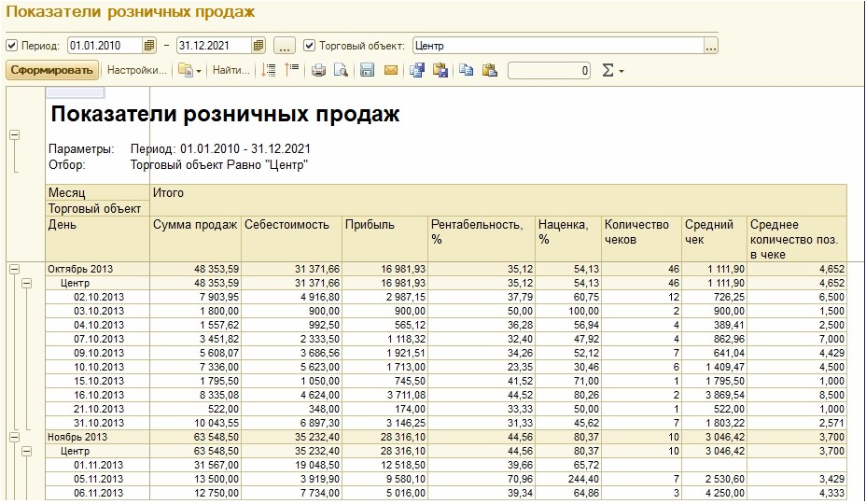Click the date cell 31.10.2013
Image resolution: width=866 pixels, height=504 pixels.
[x=99, y=424]
